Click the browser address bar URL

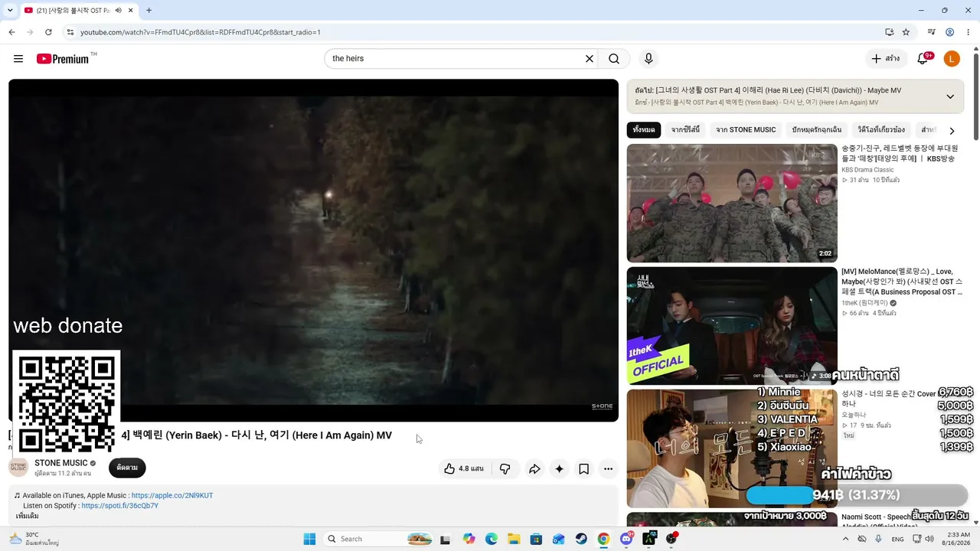coord(201,32)
